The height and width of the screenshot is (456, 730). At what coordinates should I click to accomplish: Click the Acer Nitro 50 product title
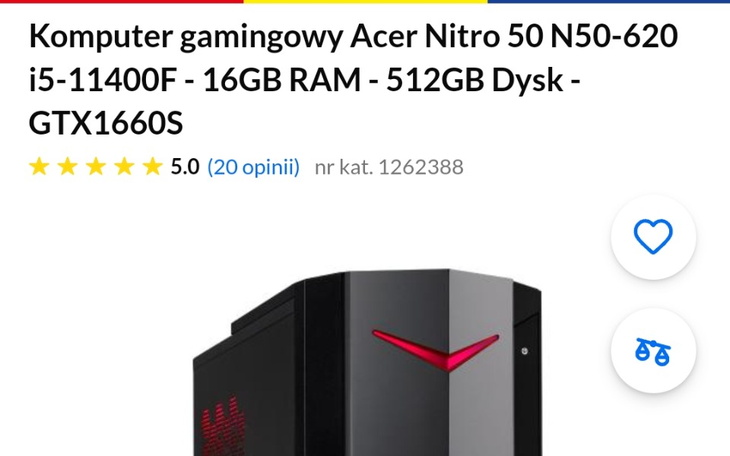pos(353,79)
